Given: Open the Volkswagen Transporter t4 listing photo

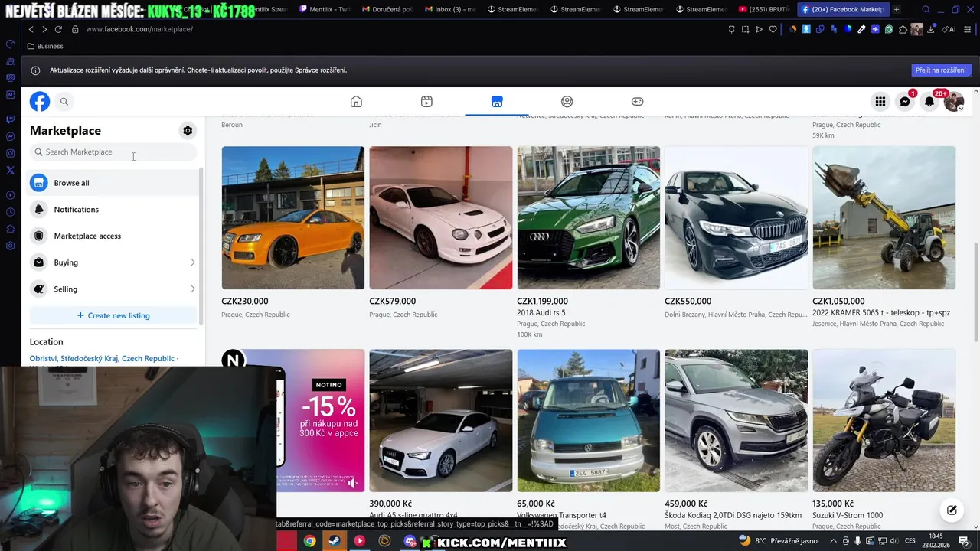Looking at the screenshot, I should [589, 421].
